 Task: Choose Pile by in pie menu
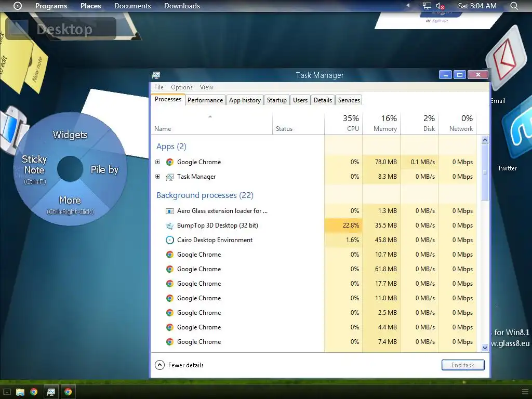click(x=104, y=169)
